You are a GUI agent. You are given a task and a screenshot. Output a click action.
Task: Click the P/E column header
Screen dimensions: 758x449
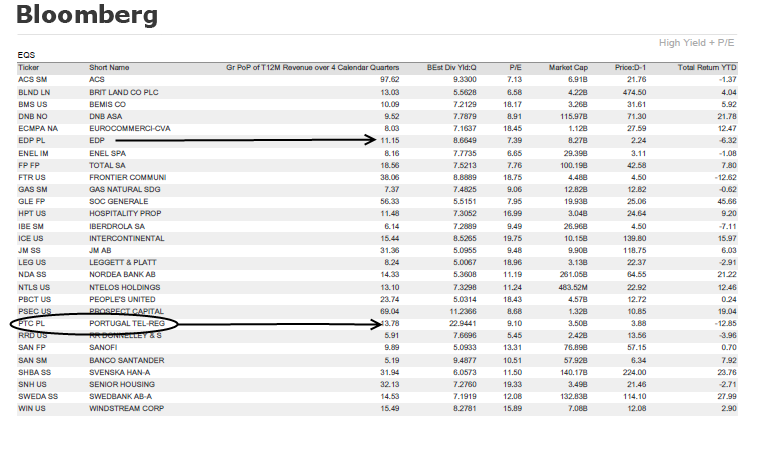[x=515, y=68]
